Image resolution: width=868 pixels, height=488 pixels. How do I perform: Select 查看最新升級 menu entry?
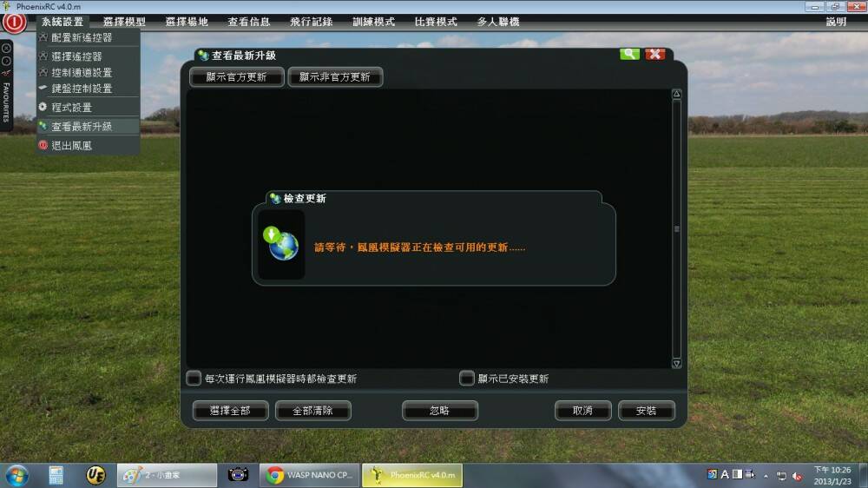tap(88, 126)
